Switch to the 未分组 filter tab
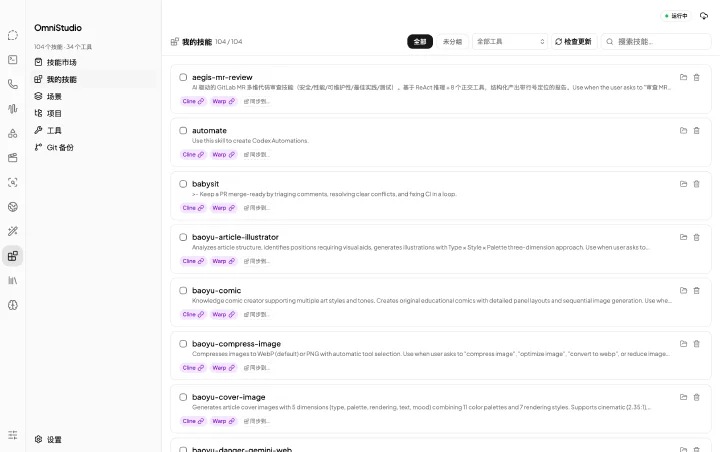Image resolution: width=720 pixels, height=452 pixels. click(x=452, y=41)
